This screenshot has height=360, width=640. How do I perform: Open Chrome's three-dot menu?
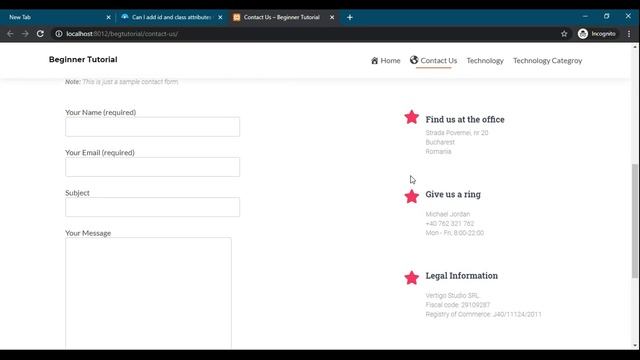[x=629, y=34]
